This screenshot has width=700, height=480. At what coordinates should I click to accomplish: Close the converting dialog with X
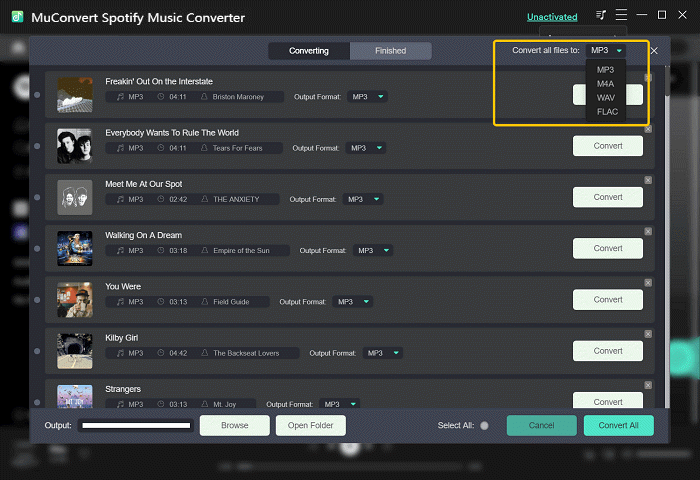654,51
